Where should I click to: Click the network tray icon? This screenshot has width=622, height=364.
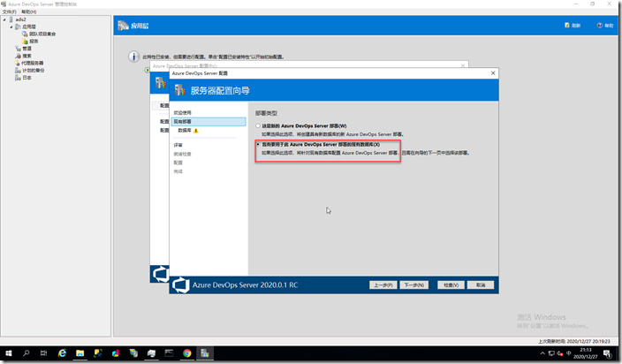pos(551,353)
